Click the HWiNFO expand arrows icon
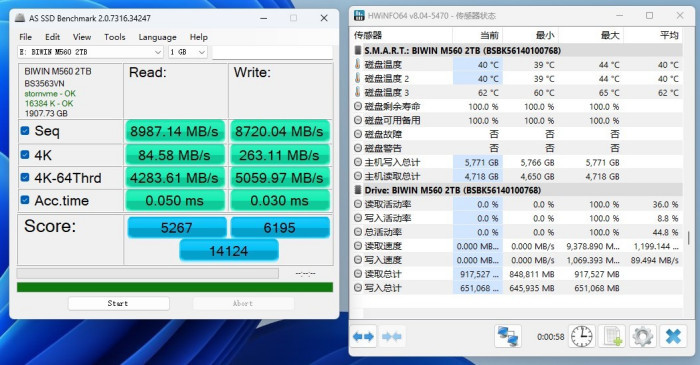 [363, 336]
